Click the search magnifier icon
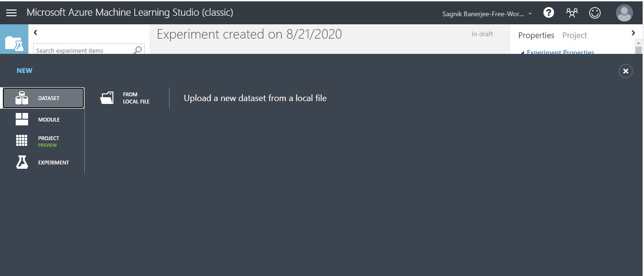This screenshot has width=644, height=276. coord(138,50)
